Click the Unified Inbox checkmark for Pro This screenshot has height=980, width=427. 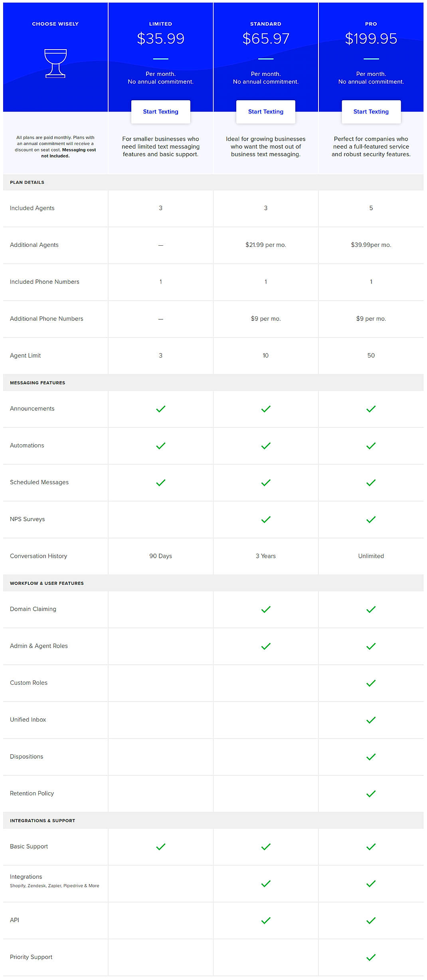click(x=371, y=719)
